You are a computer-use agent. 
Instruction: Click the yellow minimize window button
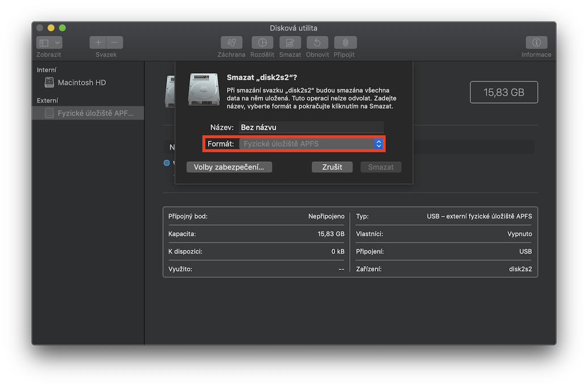point(51,28)
